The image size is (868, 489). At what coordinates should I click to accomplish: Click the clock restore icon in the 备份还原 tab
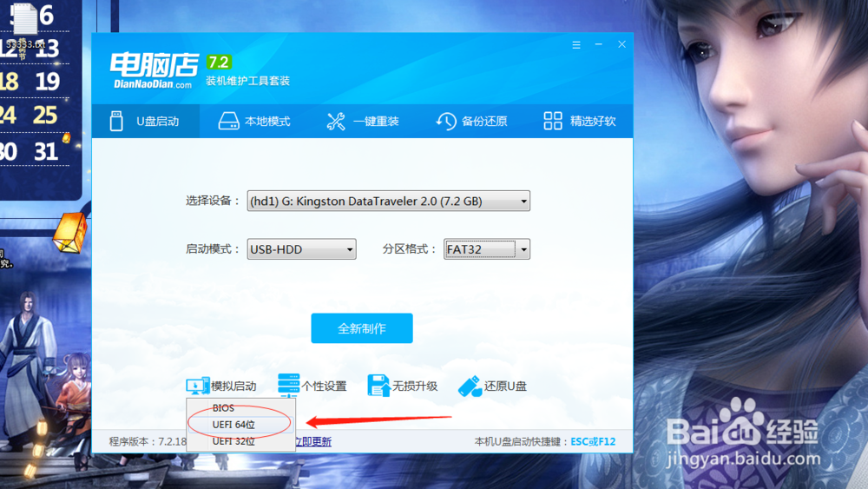pos(445,122)
